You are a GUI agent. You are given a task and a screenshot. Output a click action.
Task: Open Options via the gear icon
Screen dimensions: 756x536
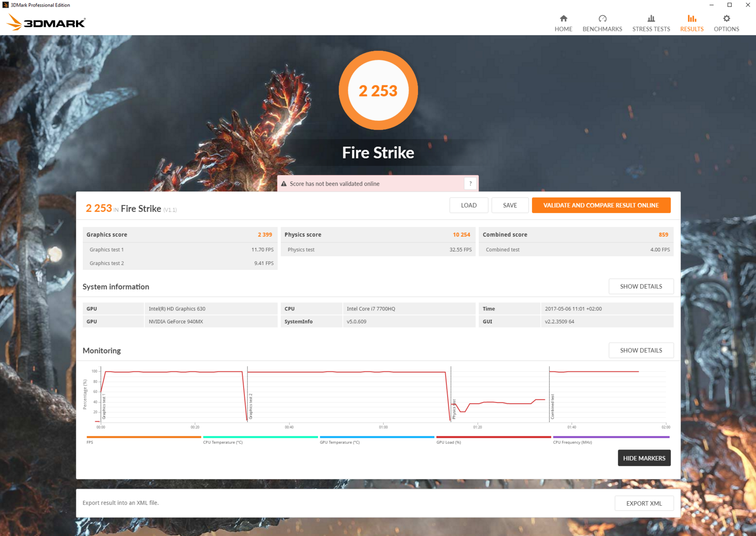point(726,18)
